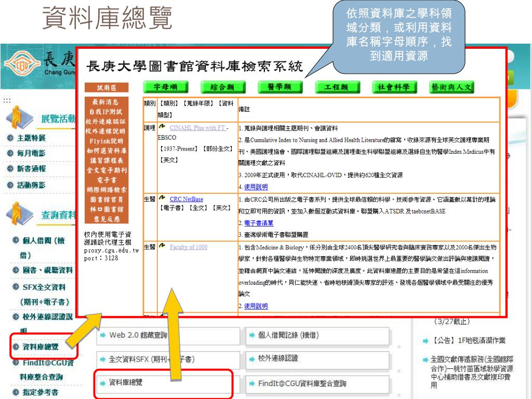532x399 pixels.
Task: Open the 電子書清單 link
Action: (259, 223)
